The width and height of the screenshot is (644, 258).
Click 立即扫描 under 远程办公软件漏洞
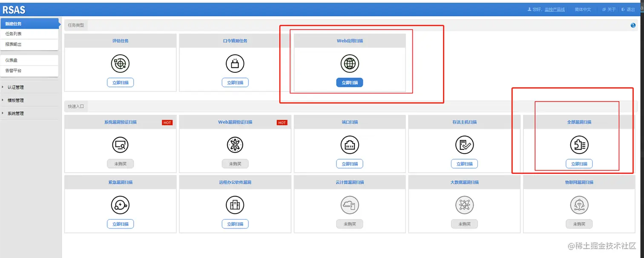coord(235,224)
